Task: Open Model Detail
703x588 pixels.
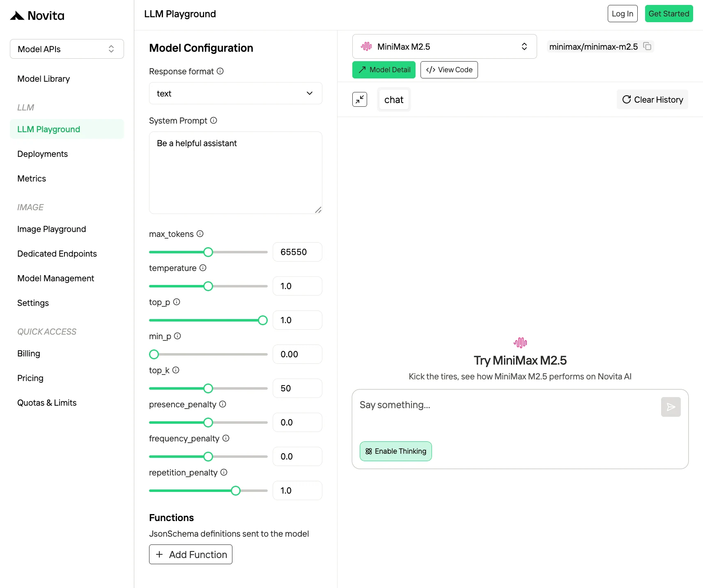Action: 384,70
